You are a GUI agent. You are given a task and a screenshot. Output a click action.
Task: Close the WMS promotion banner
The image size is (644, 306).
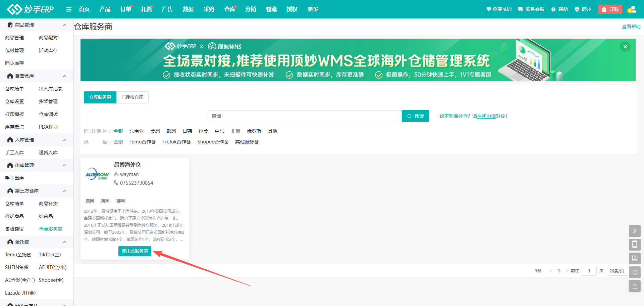[625, 47]
